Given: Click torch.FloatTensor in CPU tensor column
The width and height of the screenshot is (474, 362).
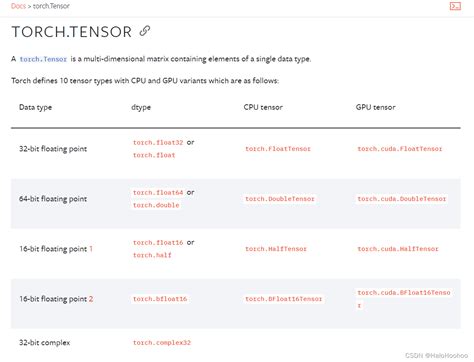Looking at the screenshot, I should pos(278,149).
